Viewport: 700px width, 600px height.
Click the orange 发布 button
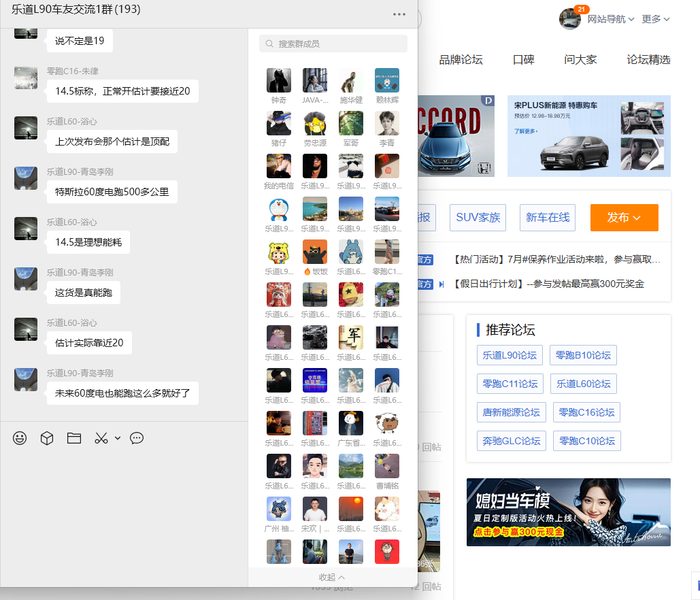pyautogui.click(x=631, y=217)
